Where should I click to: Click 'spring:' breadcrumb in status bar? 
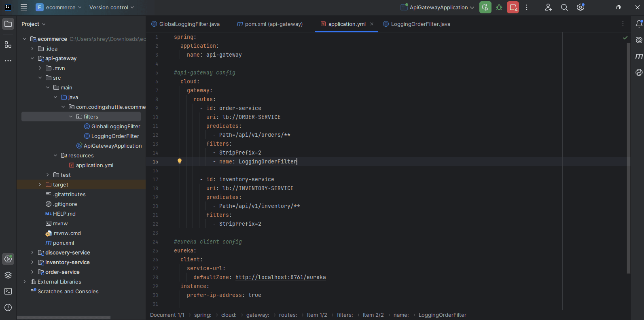coord(203,315)
